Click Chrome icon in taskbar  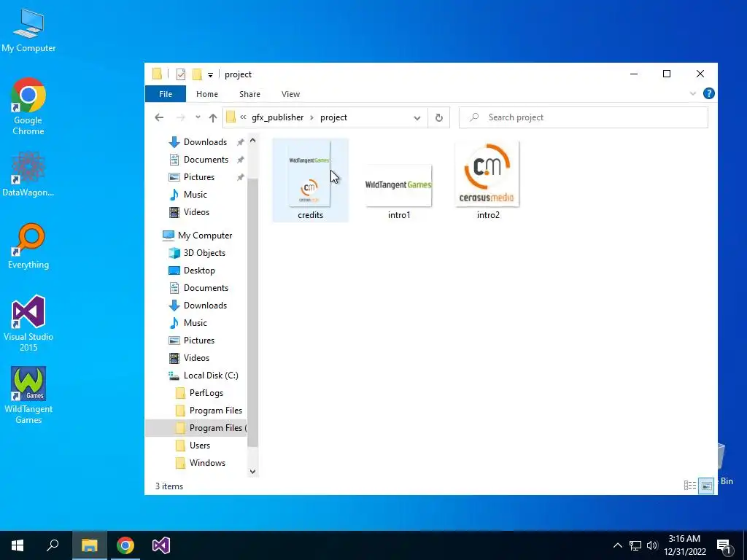[125, 545]
